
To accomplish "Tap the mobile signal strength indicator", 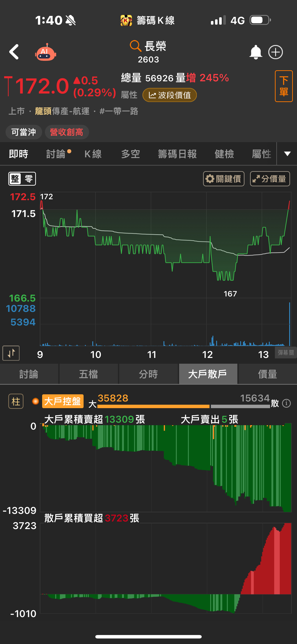I will coord(218,20).
